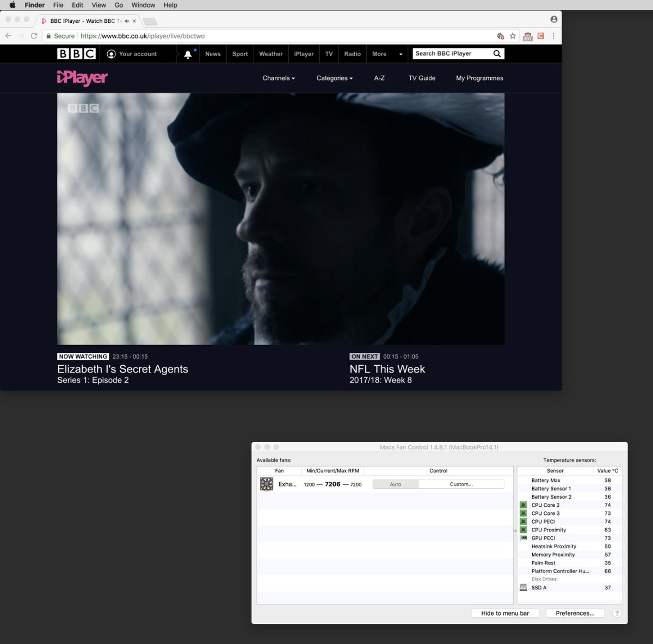Image resolution: width=653 pixels, height=644 pixels.
Task: Click the search magnifier icon
Action: coord(497,53)
